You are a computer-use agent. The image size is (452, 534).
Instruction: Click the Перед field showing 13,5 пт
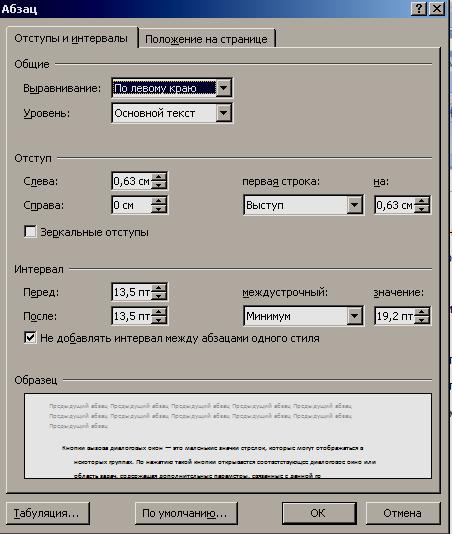tap(132, 292)
